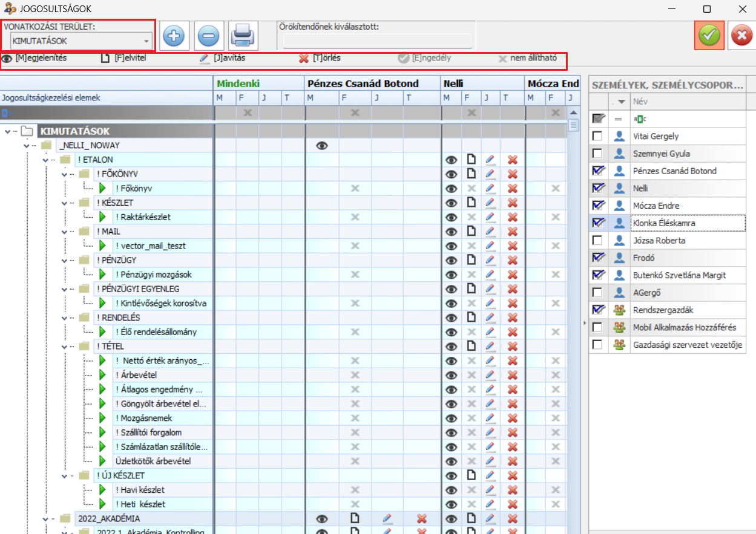Click the vertical scrollbar up arrow
Screen dimensions: 756x534
(x=573, y=113)
